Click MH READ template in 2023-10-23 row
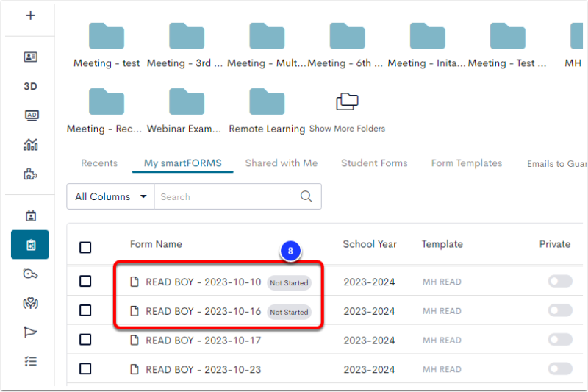This screenshot has width=588, height=392. tap(442, 369)
